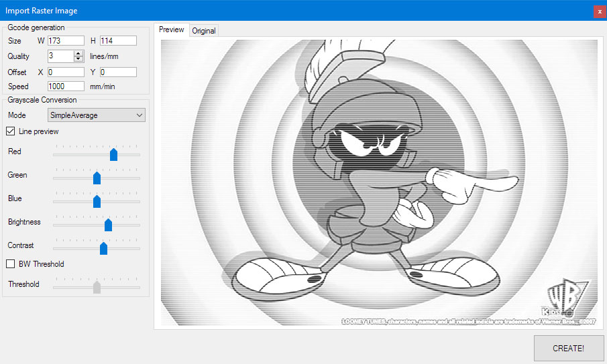Toggle the Line preview checkbox
Image resolution: width=607 pixels, height=364 pixels.
pos(11,131)
